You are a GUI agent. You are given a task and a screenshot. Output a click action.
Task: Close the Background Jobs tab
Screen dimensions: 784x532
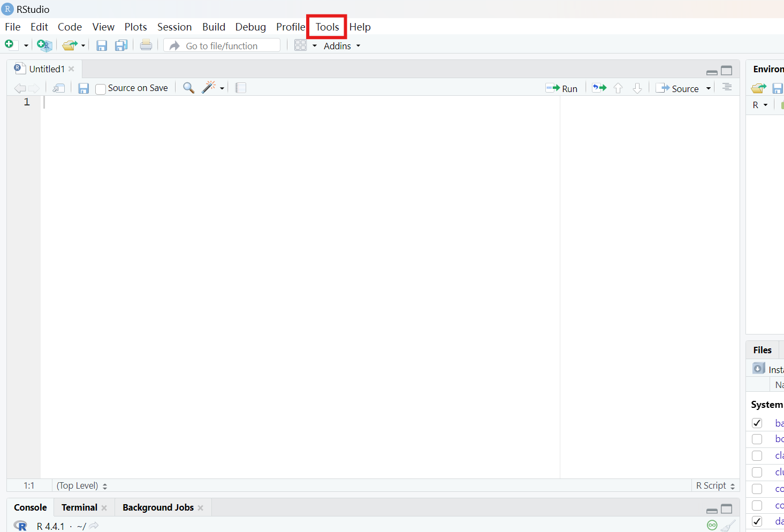click(x=200, y=508)
